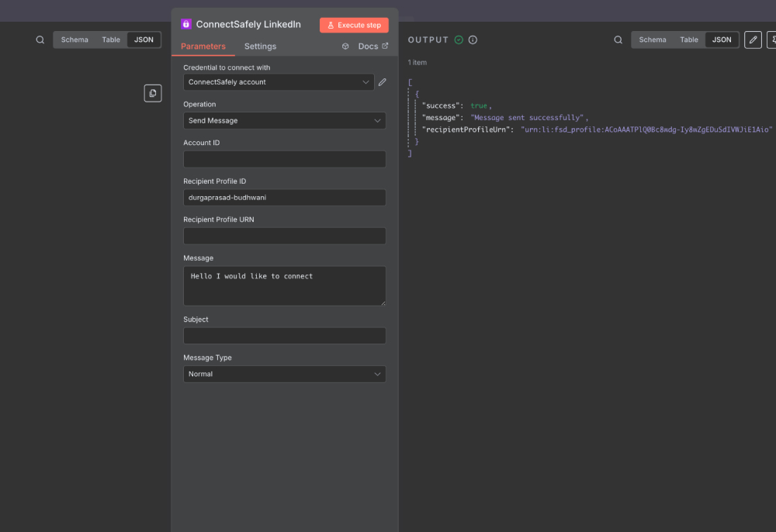The width and height of the screenshot is (776, 532).
Task: Open the Message Type dropdown
Action: 284,374
